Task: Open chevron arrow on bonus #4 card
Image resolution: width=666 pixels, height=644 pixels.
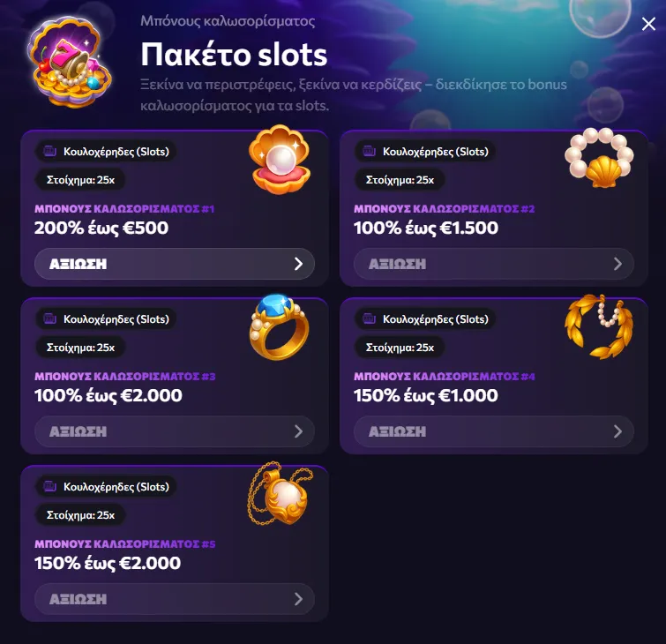Action: point(617,431)
